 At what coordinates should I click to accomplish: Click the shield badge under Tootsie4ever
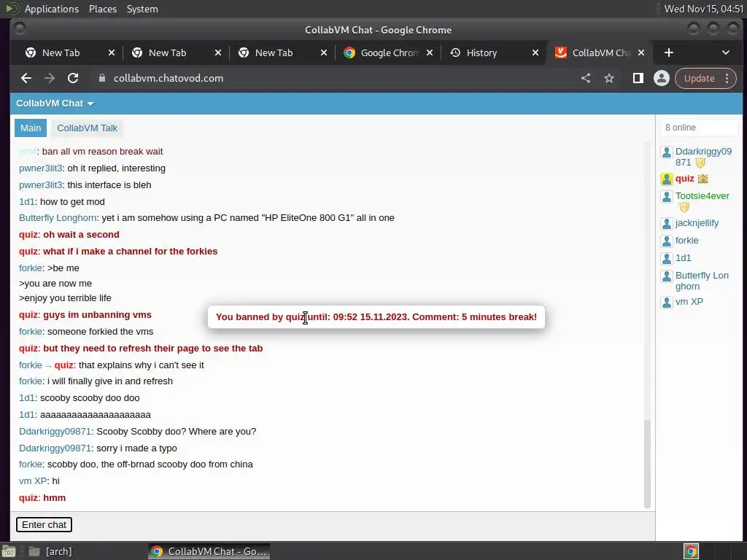coord(684,207)
